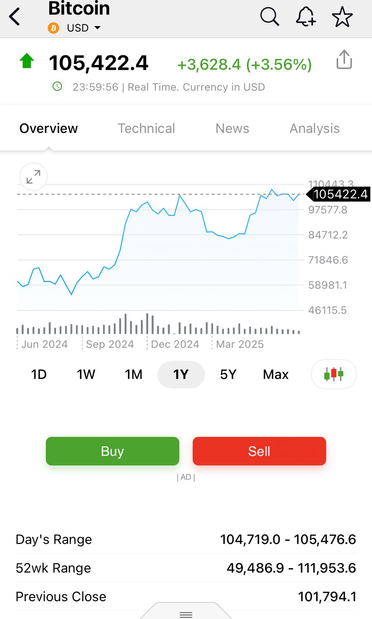Switch to the Technical tab
The width and height of the screenshot is (372, 619).
pos(146,128)
